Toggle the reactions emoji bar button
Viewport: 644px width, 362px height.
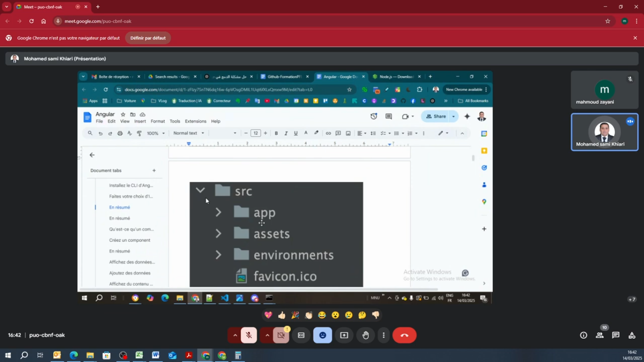[322, 335]
